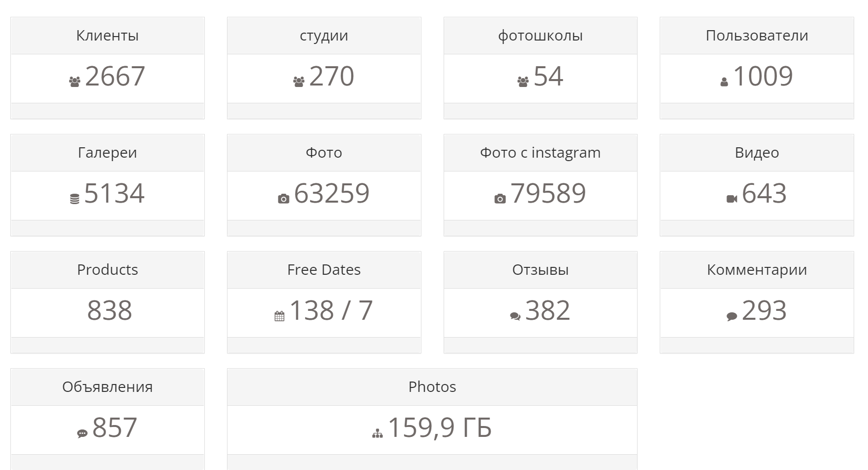Click the database icon beside 5134
Screen dimensions: 868x470
(75, 199)
